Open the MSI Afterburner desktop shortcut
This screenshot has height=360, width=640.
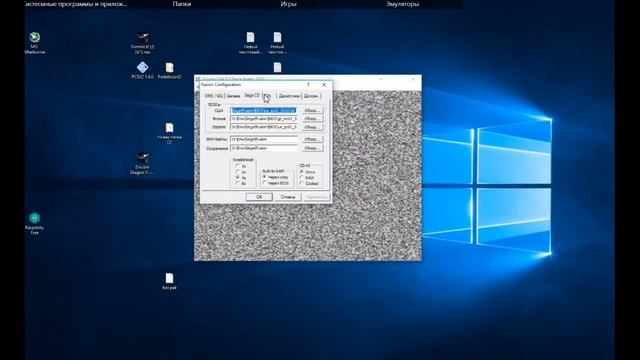35,42
